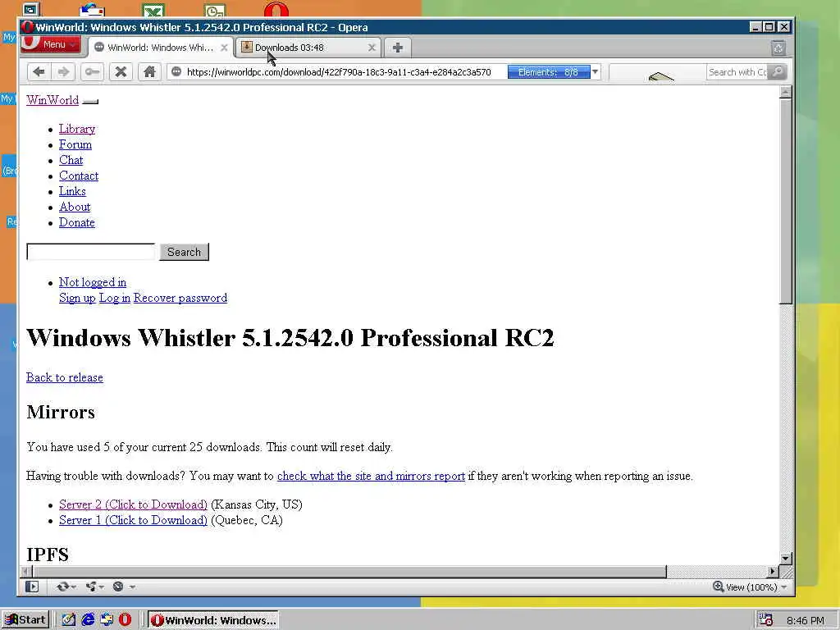Open the Chat link

(x=71, y=160)
